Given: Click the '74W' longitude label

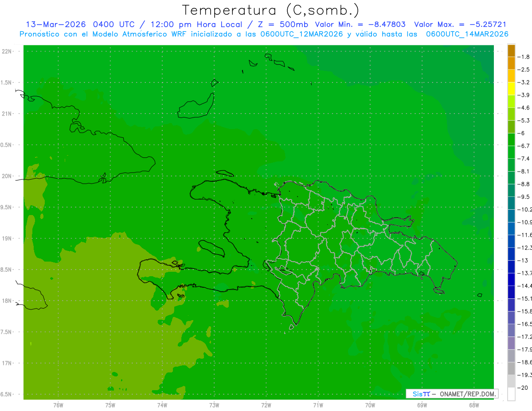Looking at the screenshot, I should tap(162, 405).
